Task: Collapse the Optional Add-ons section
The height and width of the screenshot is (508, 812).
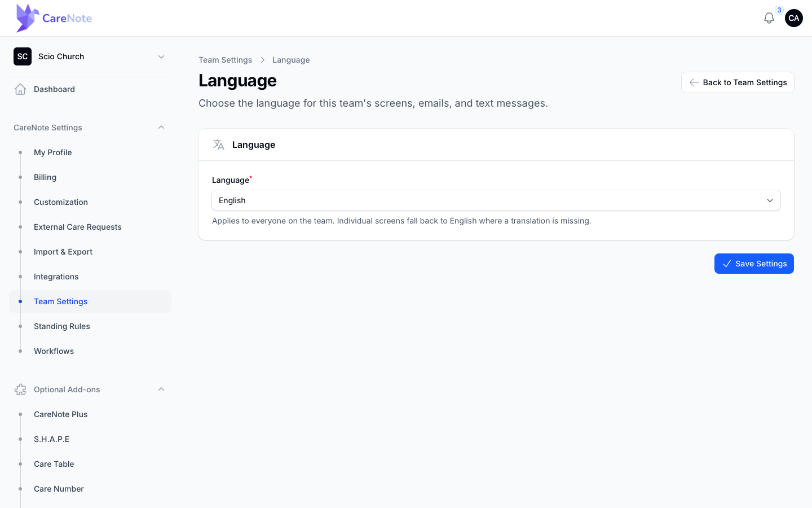Action: 90,389
